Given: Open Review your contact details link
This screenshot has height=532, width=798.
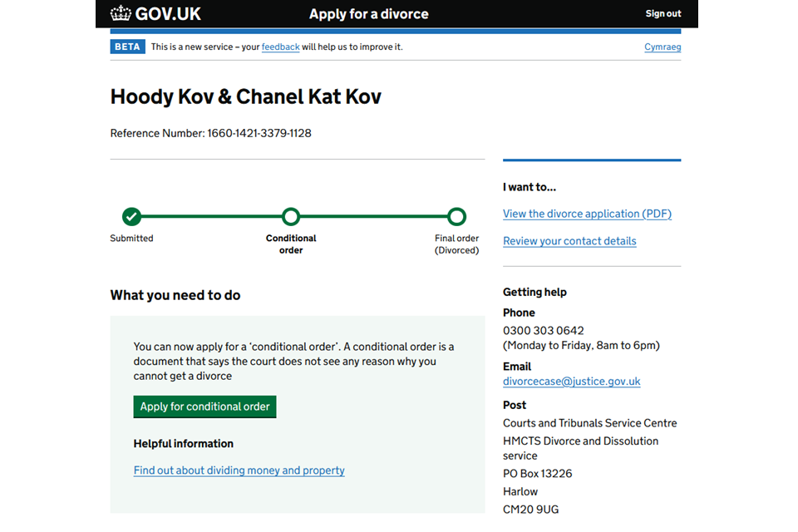Looking at the screenshot, I should click(x=569, y=241).
